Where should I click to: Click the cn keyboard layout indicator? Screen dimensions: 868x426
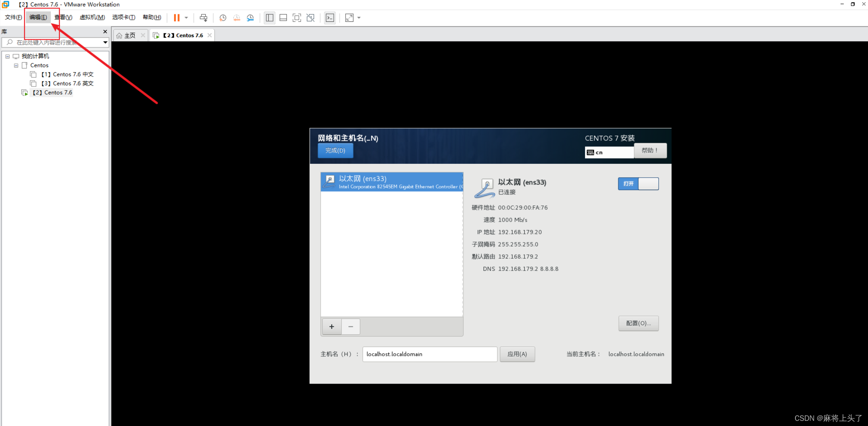[x=609, y=152]
